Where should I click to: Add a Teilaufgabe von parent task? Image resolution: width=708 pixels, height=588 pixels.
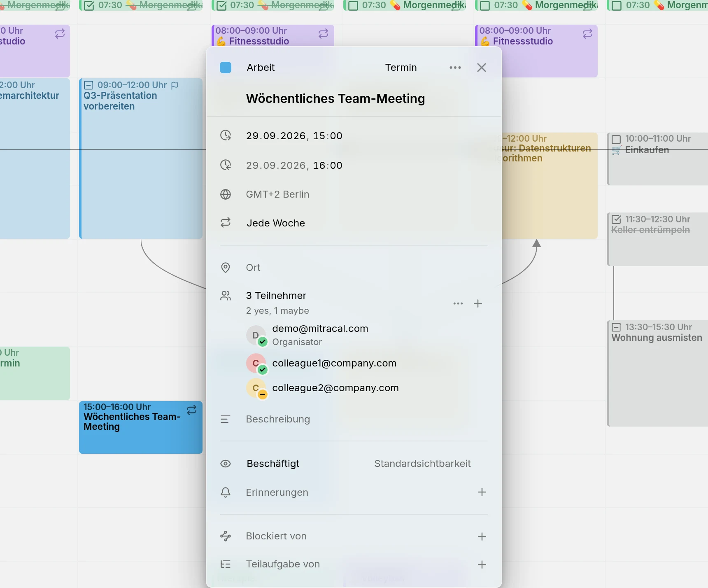[482, 565]
